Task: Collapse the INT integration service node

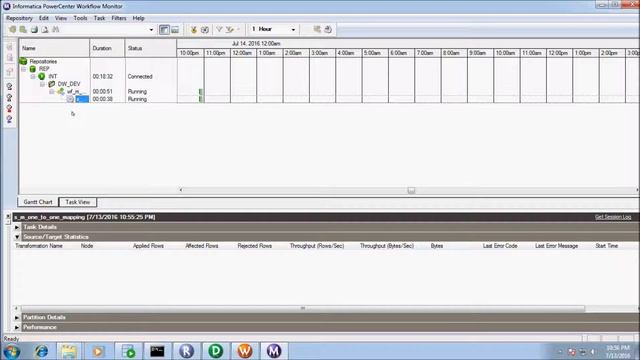Action: (x=33, y=77)
